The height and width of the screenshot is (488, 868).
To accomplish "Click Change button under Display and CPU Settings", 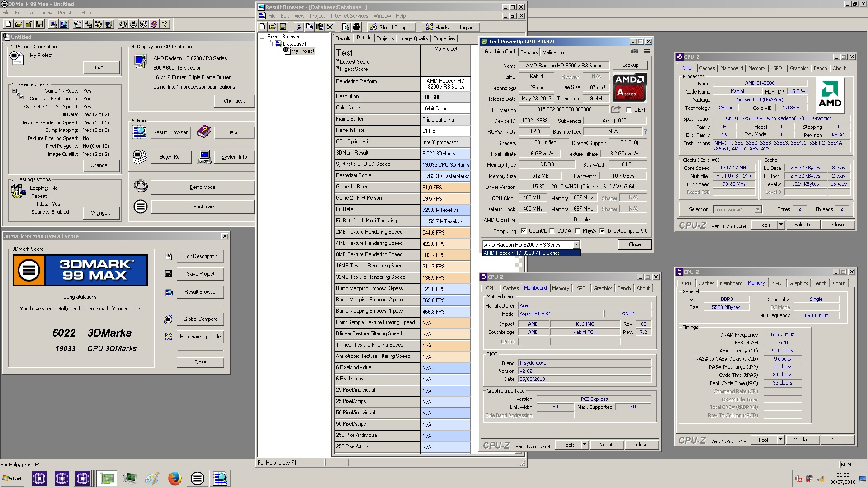I will click(x=234, y=101).
